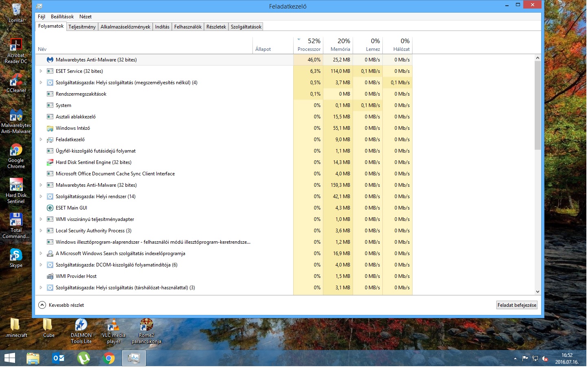588x367 pixels.
Task: Sort by the Processzor column header
Action: [x=308, y=45]
